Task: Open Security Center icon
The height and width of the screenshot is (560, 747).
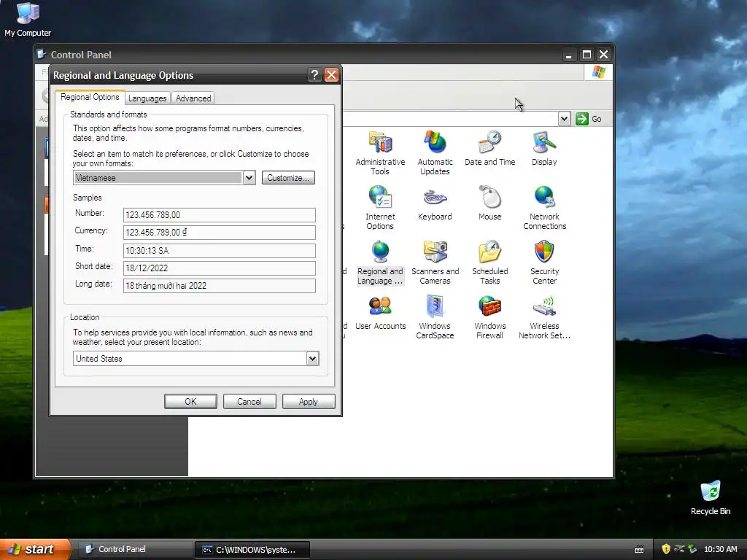Action: (x=544, y=262)
